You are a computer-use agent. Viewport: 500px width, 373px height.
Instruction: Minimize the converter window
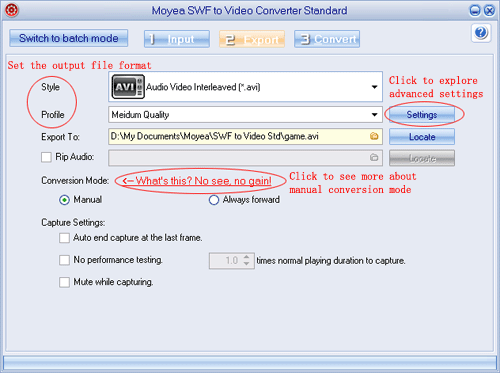coord(475,11)
